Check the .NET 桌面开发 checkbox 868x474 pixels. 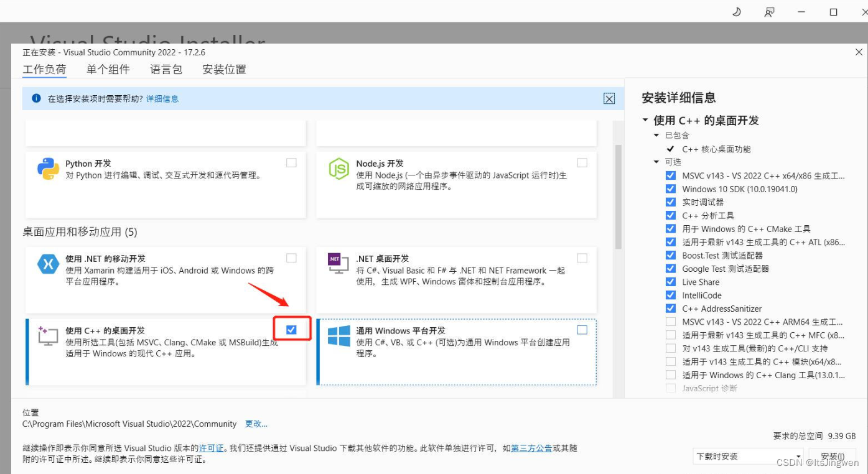(582, 258)
